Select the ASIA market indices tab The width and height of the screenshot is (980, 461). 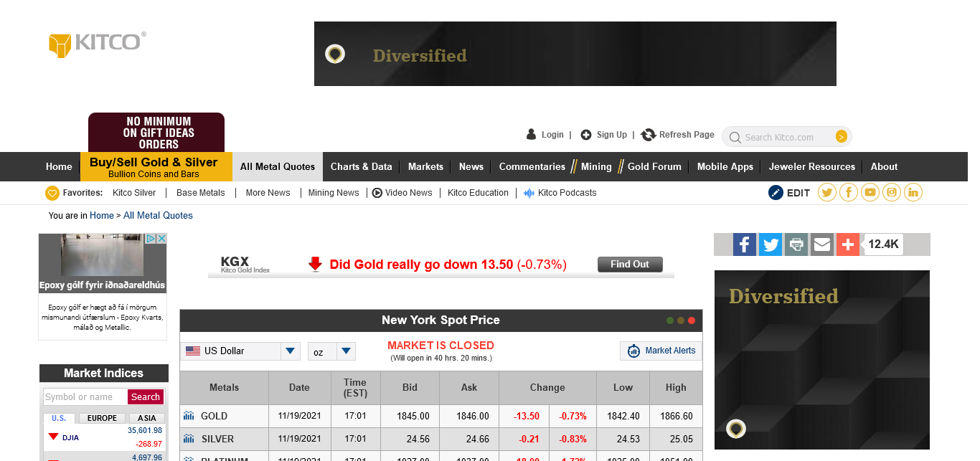[x=146, y=418]
